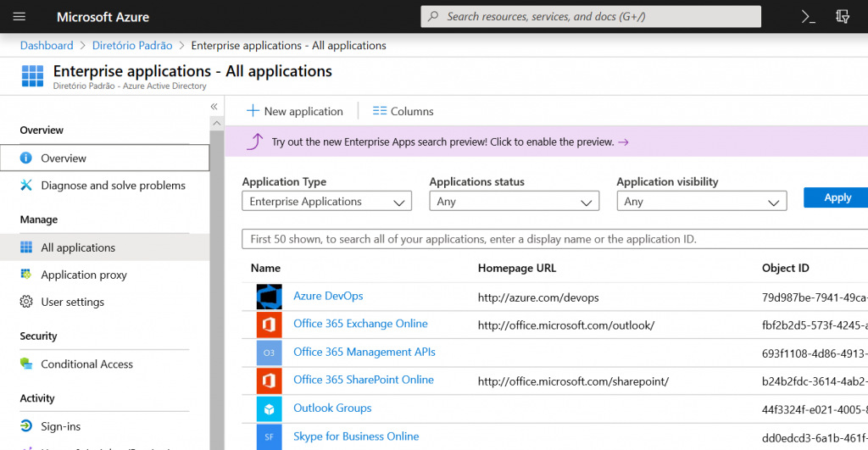
Task: Click the Diagnose and solve problems wrench icon
Action: click(x=26, y=185)
